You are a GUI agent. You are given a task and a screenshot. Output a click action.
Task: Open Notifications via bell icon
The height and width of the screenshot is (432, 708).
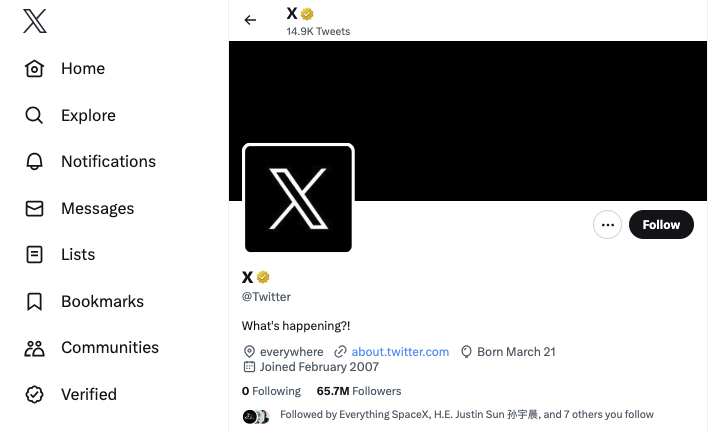pos(35,162)
